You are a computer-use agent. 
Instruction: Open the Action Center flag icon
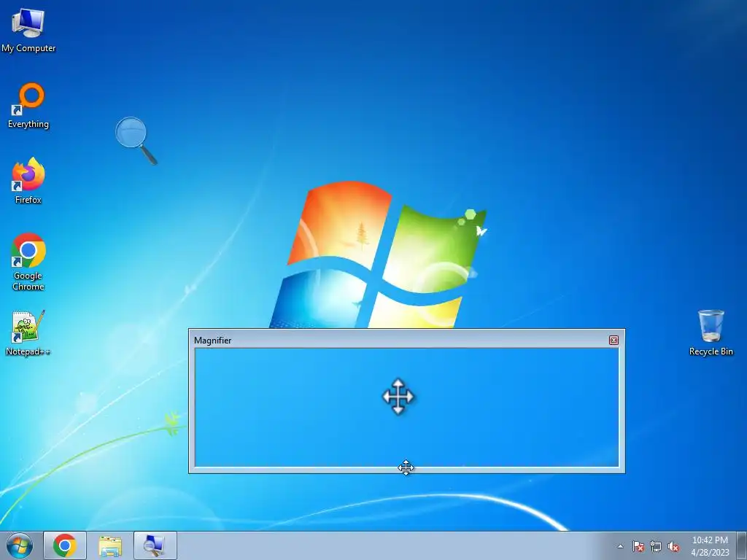(x=638, y=546)
